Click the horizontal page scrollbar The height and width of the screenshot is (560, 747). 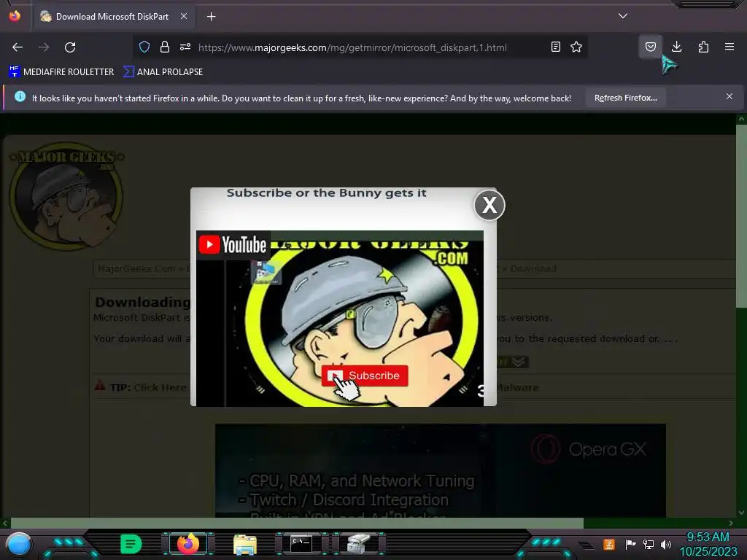click(297, 523)
